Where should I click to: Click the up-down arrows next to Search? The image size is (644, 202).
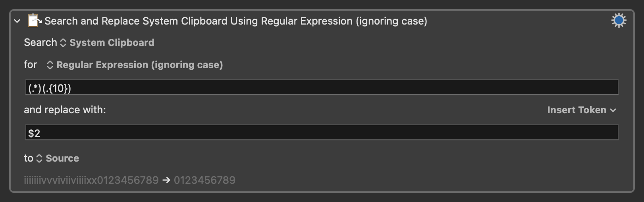click(x=63, y=43)
